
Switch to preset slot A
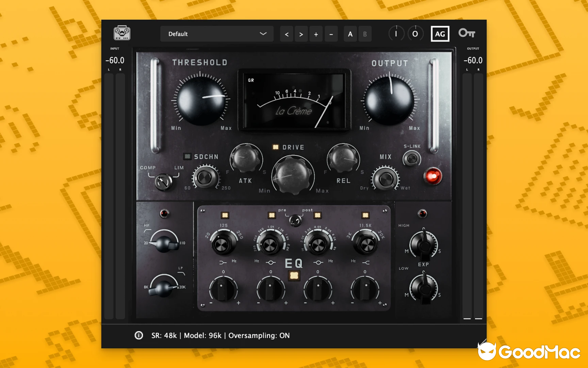click(x=350, y=34)
